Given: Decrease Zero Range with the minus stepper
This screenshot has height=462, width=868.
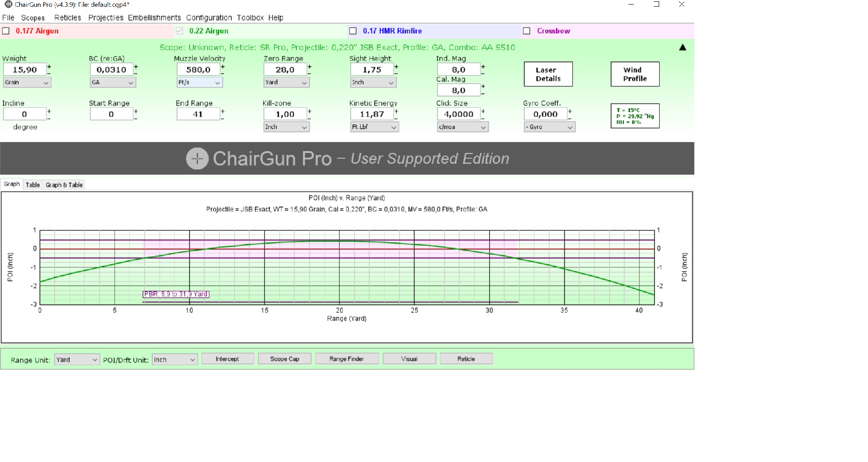Looking at the screenshot, I should (309, 73).
